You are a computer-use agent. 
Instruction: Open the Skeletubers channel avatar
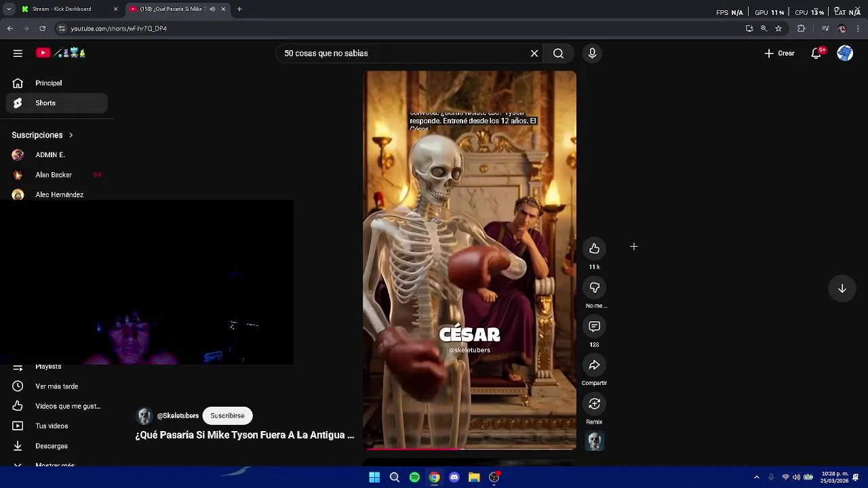[144, 415]
